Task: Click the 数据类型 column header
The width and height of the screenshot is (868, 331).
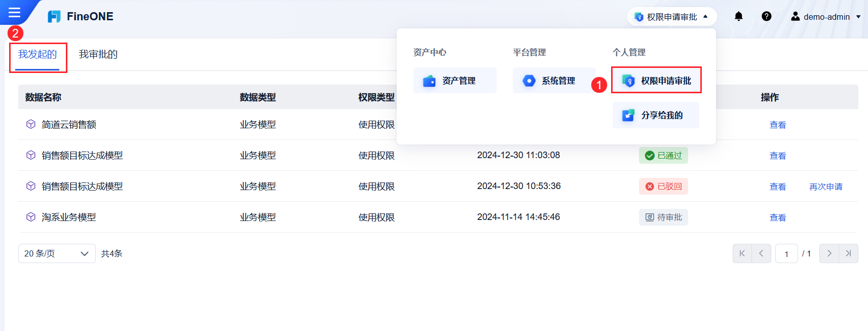Action: tap(258, 97)
